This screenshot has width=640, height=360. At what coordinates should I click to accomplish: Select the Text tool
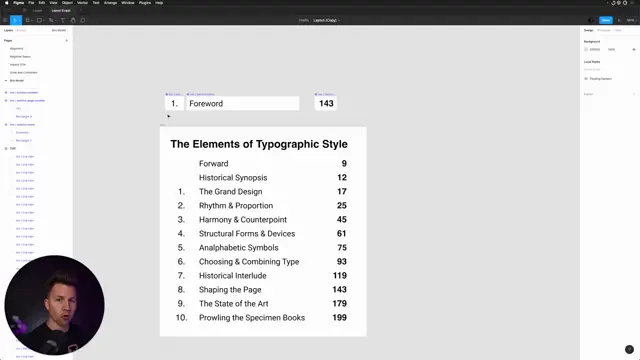[63, 20]
